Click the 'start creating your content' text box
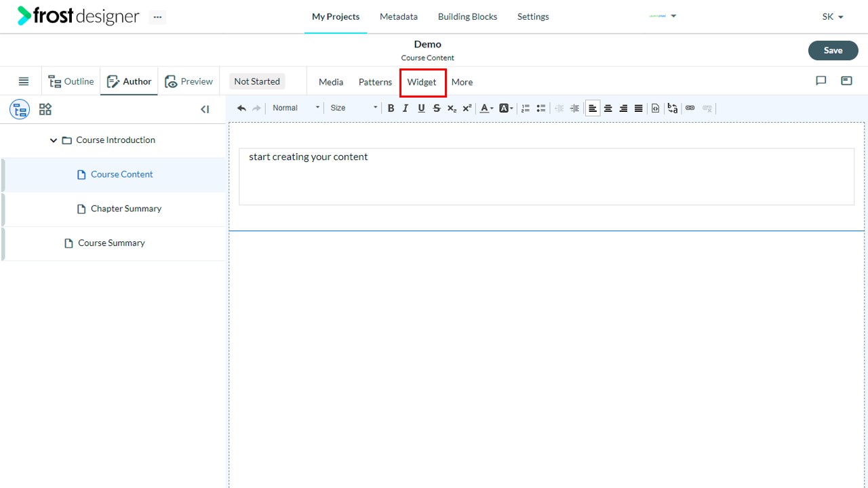This screenshot has height=488, width=868. coord(547,176)
